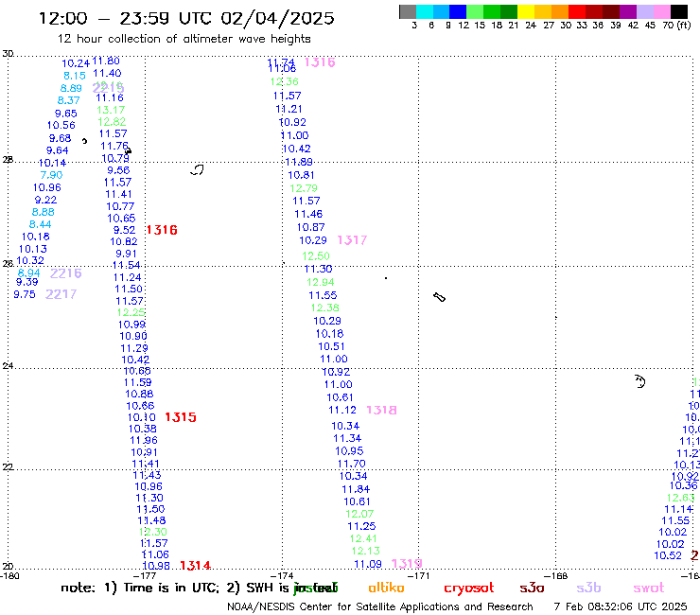Click the pink legend color swatch
700x615 pixels.
[x=662, y=11]
